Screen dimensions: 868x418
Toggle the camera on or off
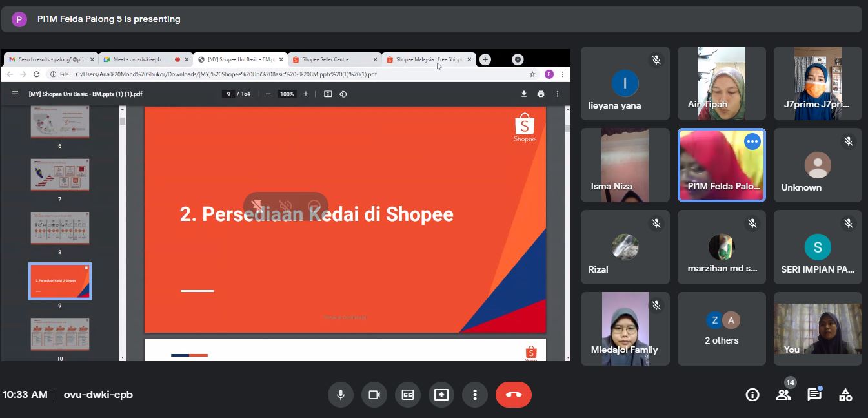pyautogui.click(x=374, y=395)
